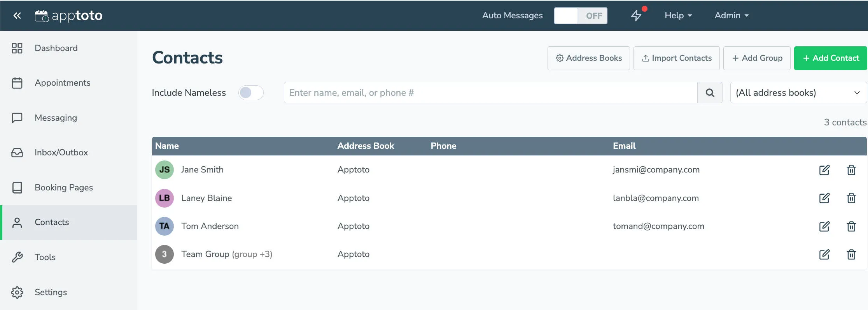Toggle Auto Messages switch
Screen dimensions: 868x310
[x=581, y=16]
